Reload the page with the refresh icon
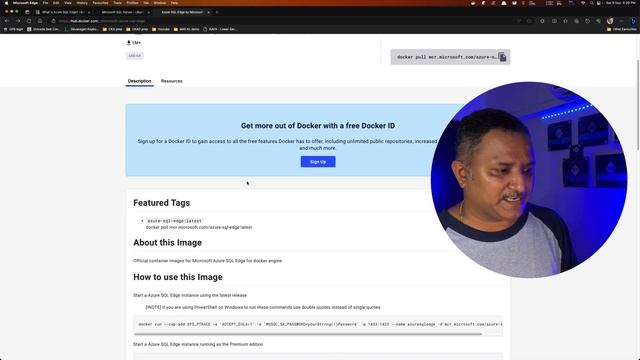This screenshot has width=640, height=360. tap(29, 21)
